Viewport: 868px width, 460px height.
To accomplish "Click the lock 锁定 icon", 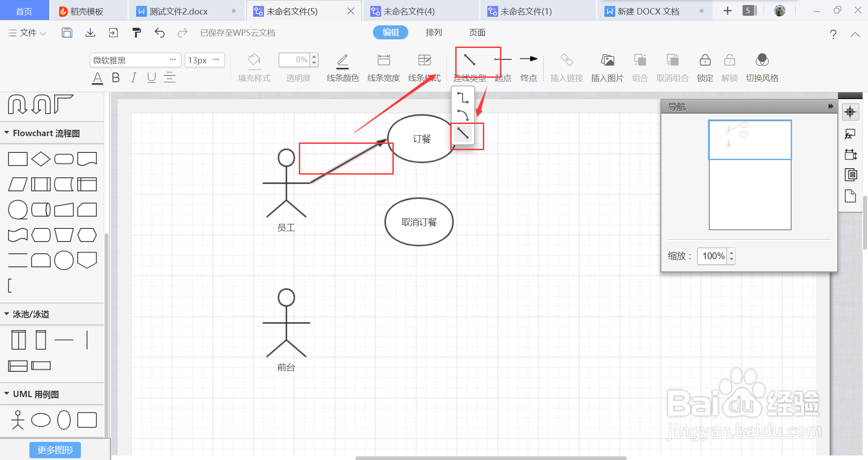I will coord(705,68).
